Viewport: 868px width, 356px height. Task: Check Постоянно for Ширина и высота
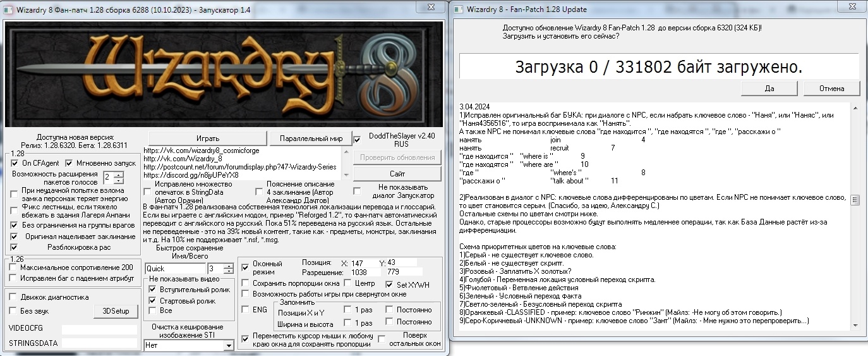click(x=389, y=322)
